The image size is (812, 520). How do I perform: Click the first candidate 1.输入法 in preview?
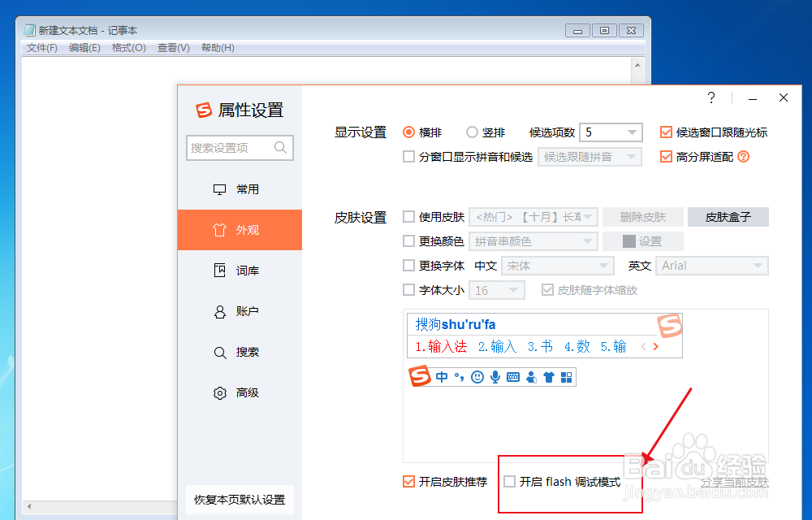pos(441,346)
